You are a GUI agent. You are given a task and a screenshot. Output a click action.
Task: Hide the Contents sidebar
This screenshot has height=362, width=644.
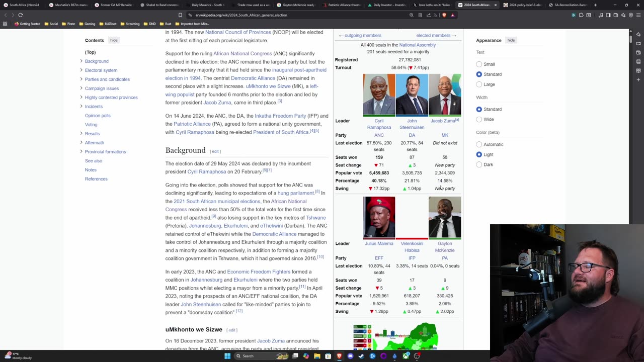pos(114,40)
